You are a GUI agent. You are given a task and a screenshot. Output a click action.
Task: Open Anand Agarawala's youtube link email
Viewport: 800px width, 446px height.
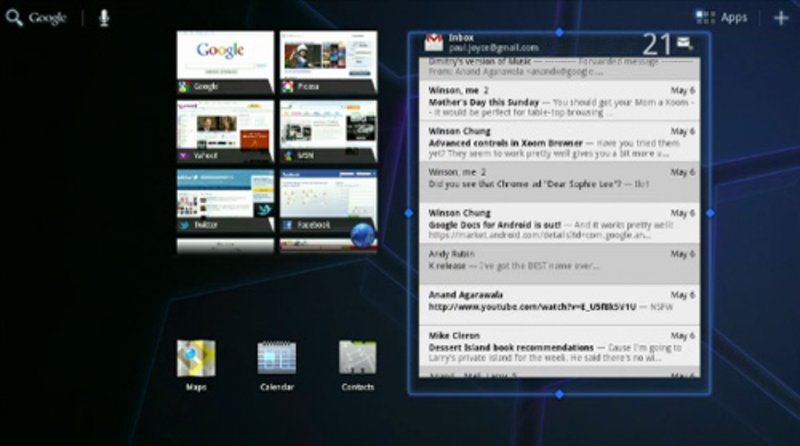point(559,305)
